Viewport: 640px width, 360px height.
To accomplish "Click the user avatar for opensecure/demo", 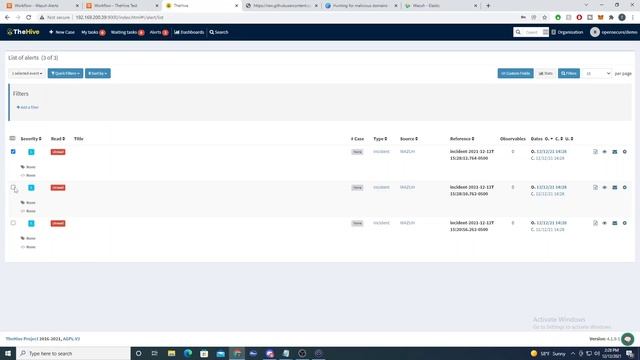I will pyautogui.click(x=595, y=32).
